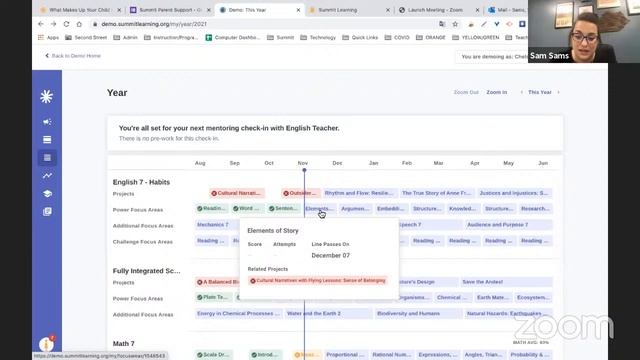Click the translate icon in address bar

coord(442,24)
